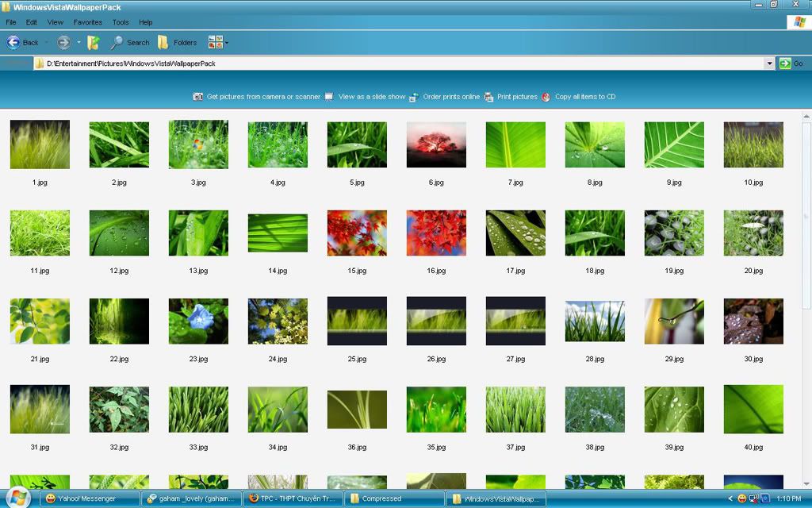This screenshot has height=508, width=812.
Task: Click the file name label 32.jpg
Action: click(x=119, y=448)
